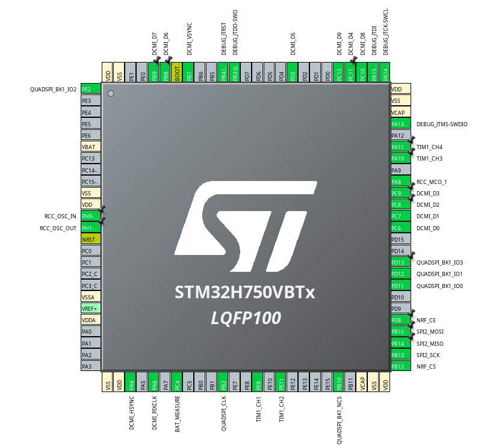Viewport: 484px width, 448px height.
Task: Click the DEBUG_JTMS-SWDIO label
Action: (x=441, y=124)
